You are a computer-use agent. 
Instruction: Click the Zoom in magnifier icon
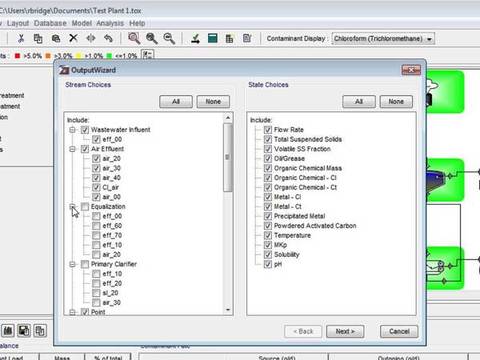152,39
